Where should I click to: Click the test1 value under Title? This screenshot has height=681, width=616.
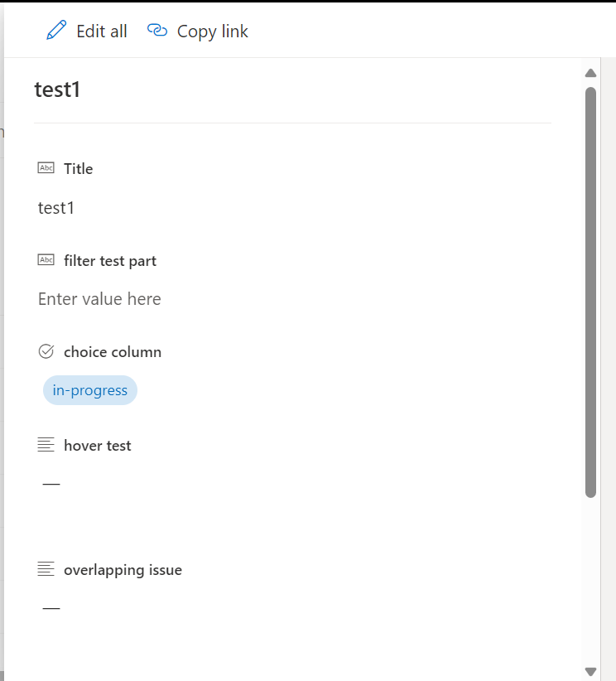tap(55, 208)
